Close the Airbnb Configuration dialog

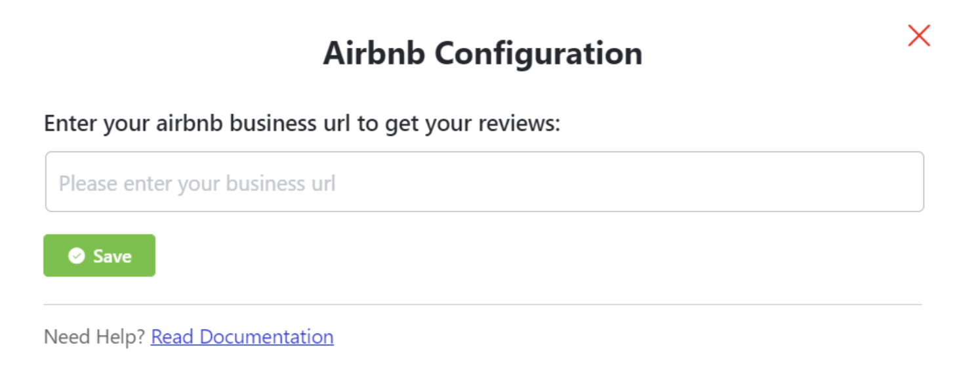click(919, 35)
